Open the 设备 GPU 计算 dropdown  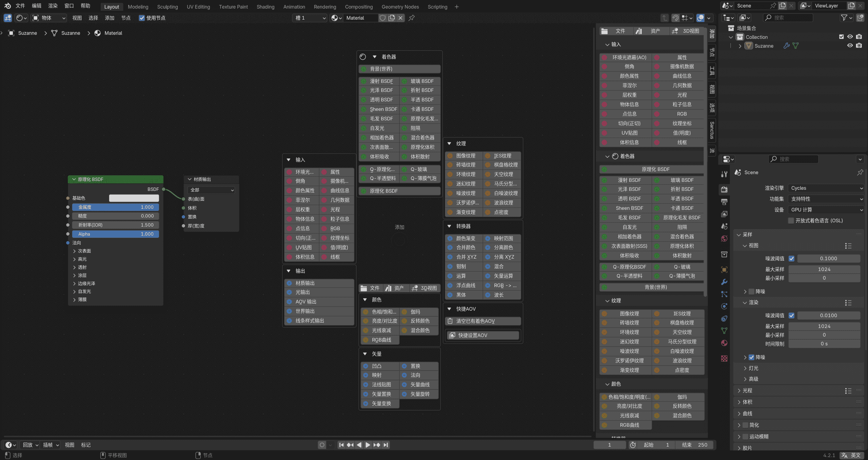pos(826,210)
